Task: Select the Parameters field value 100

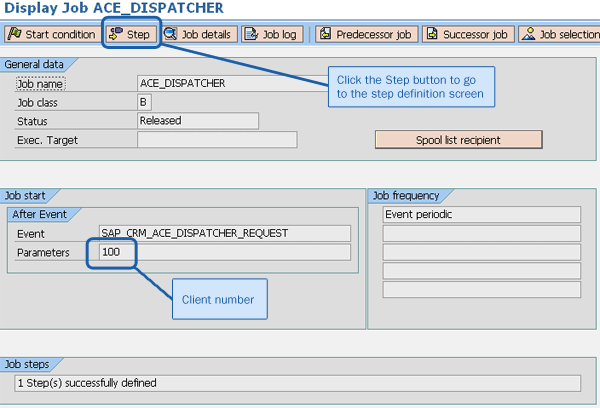Action: (225, 252)
